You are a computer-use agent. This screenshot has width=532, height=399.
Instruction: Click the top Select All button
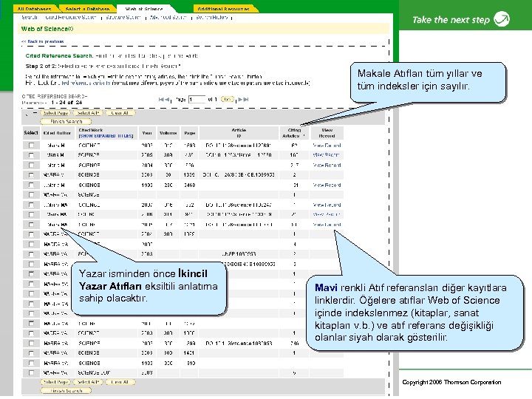click(88, 113)
